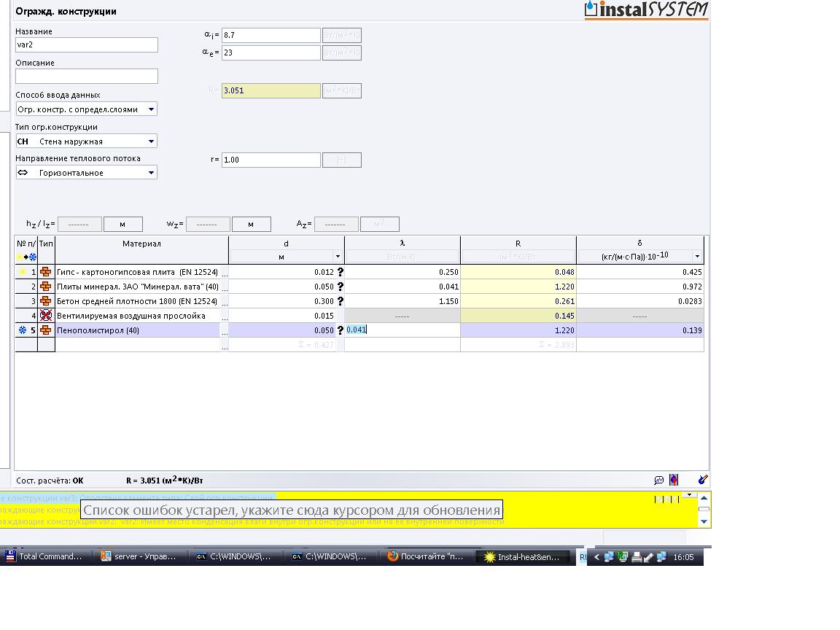
Task: Click the ellipsis button next to Пенополистирол material
Action: pos(225,330)
